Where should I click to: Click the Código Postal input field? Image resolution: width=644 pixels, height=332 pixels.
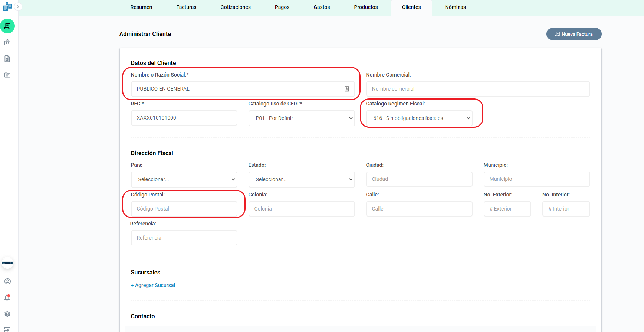pos(184,209)
